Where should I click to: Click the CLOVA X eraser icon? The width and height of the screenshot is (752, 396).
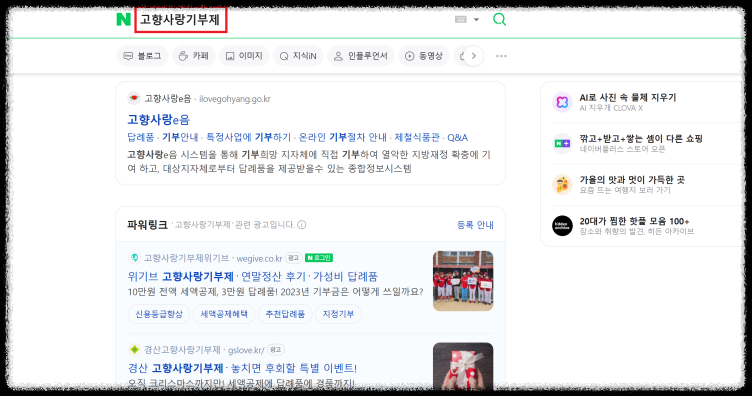pyautogui.click(x=562, y=102)
